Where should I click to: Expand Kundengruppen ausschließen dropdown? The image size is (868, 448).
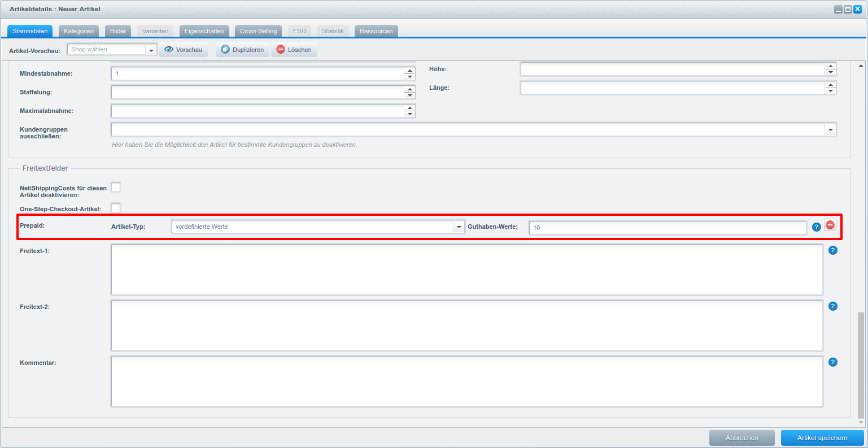point(830,130)
